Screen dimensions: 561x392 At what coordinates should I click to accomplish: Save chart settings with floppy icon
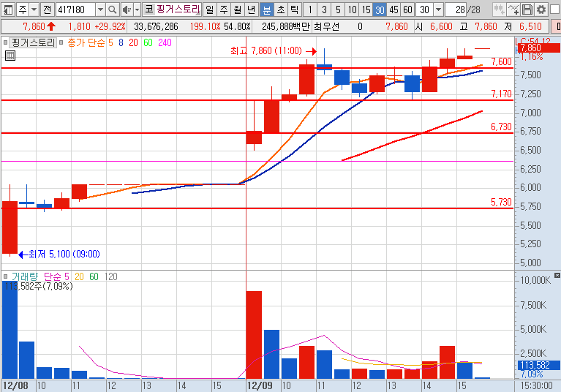coord(527,10)
